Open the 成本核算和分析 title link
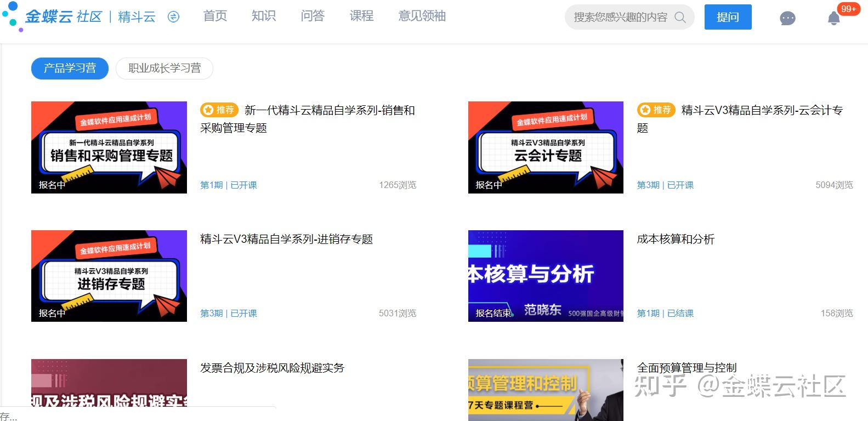This screenshot has height=421, width=868. click(x=676, y=239)
